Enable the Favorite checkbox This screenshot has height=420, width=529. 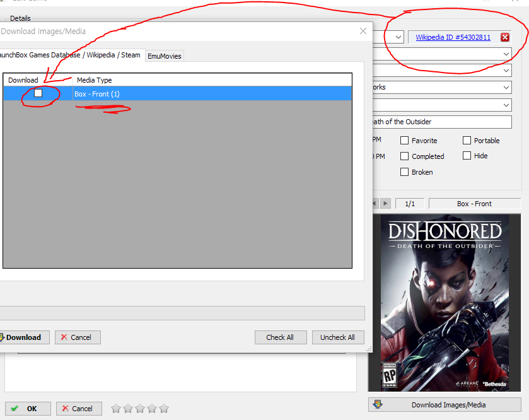coord(404,141)
